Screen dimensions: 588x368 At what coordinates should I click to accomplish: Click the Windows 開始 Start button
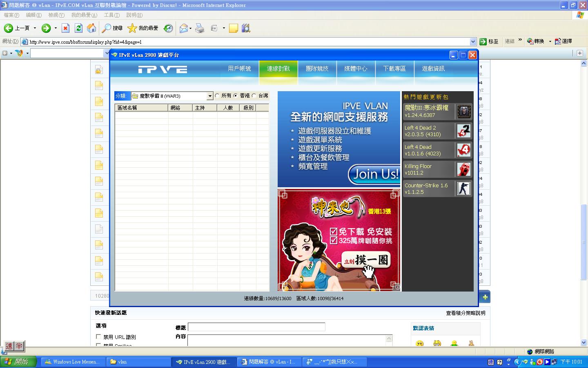18,362
